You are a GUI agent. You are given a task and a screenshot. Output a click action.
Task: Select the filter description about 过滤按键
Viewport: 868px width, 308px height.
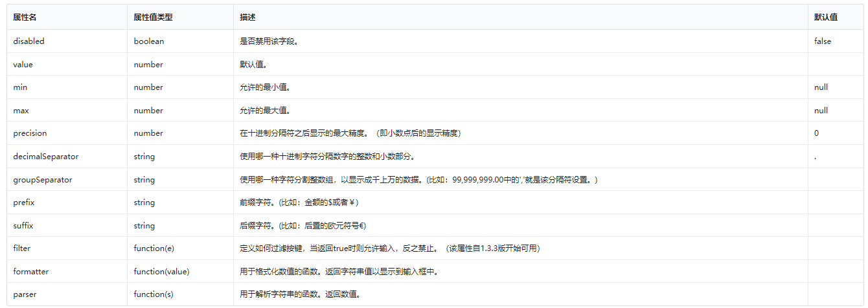pyautogui.click(x=390, y=248)
